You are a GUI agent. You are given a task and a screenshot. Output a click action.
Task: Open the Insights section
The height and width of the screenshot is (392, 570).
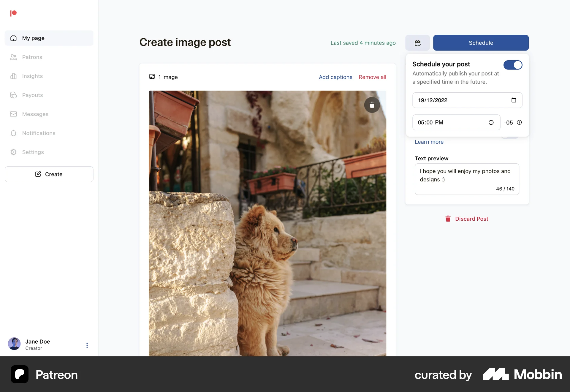(32, 76)
